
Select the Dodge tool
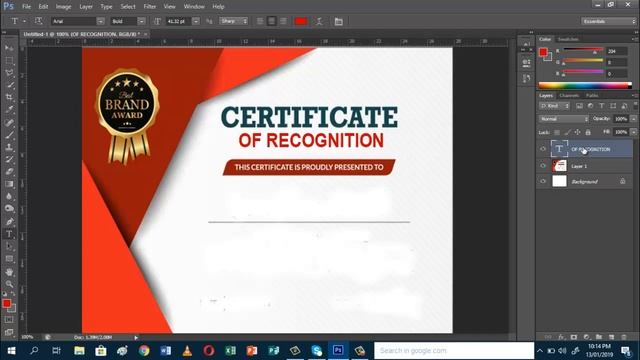(9, 209)
